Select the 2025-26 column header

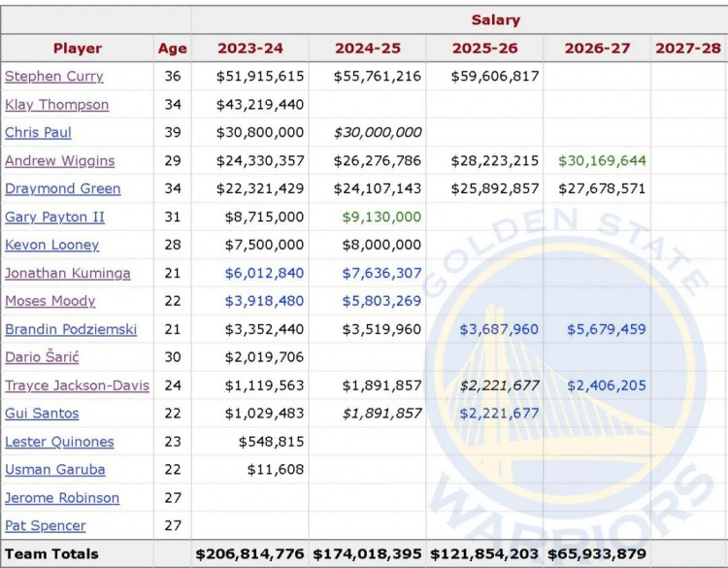484,48
